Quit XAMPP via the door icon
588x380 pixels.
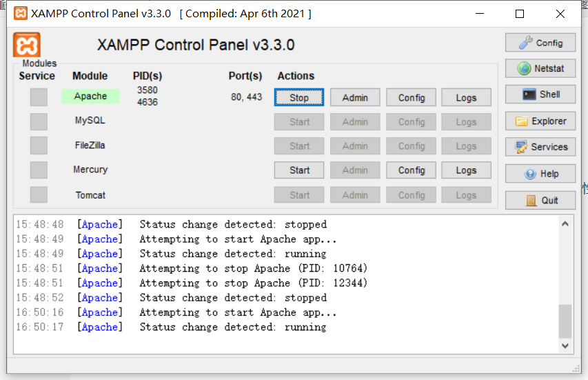point(540,200)
